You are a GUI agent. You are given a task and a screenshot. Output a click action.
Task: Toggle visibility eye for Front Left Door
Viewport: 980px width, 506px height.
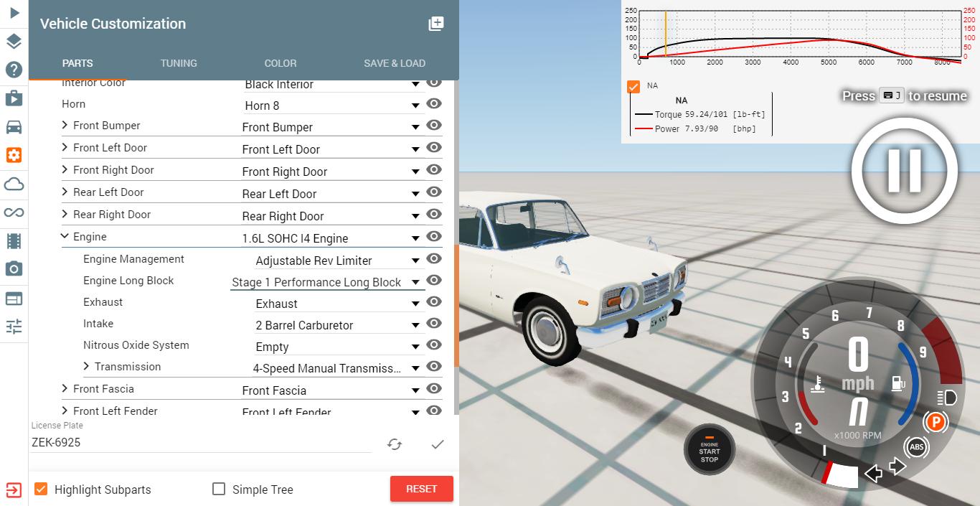coord(433,148)
